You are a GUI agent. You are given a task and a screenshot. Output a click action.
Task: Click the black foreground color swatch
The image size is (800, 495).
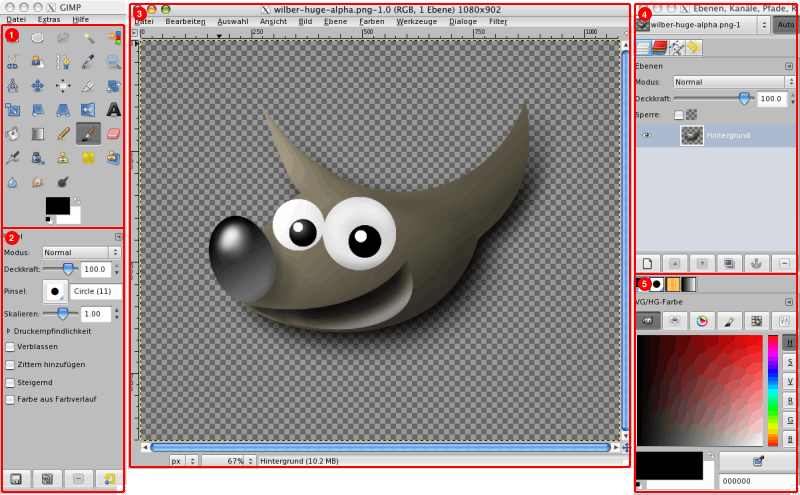(57, 204)
